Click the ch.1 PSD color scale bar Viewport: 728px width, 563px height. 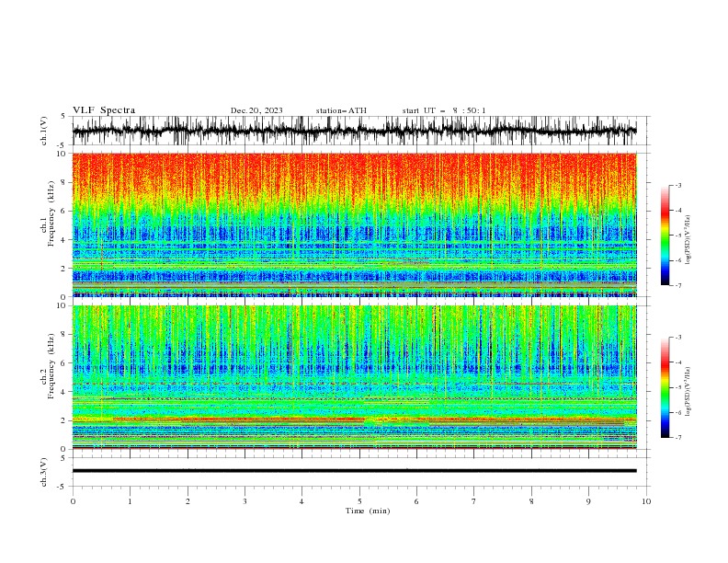(x=665, y=236)
